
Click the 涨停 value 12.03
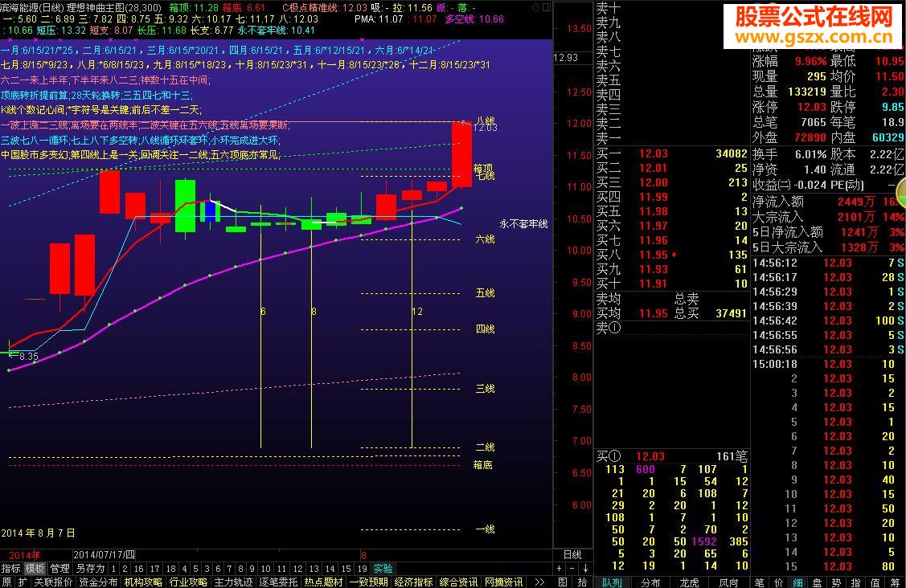point(812,108)
